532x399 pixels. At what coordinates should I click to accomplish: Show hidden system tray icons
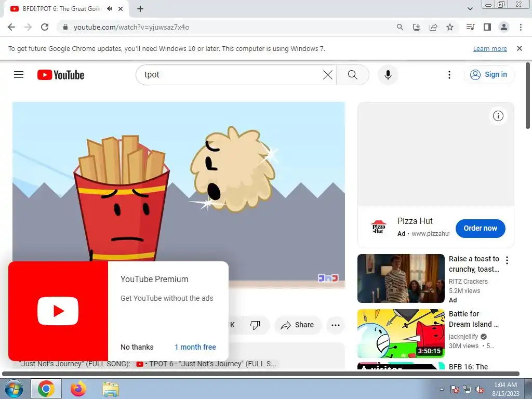pyautogui.click(x=442, y=389)
